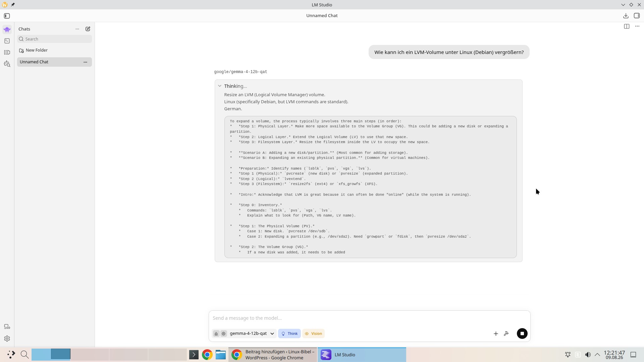Switch to the WordPress Google Chrome window
Screen dimensions: 644x362
pos(273,355)
